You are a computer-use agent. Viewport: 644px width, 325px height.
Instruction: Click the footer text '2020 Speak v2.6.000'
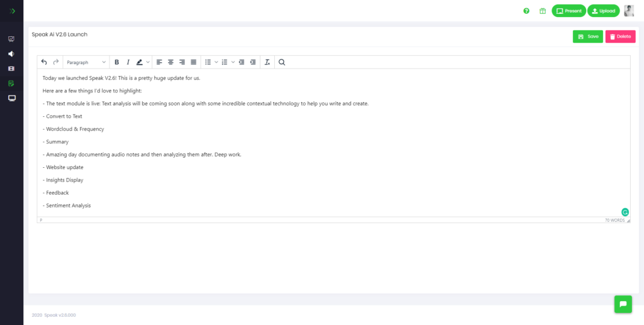(54, 315)
